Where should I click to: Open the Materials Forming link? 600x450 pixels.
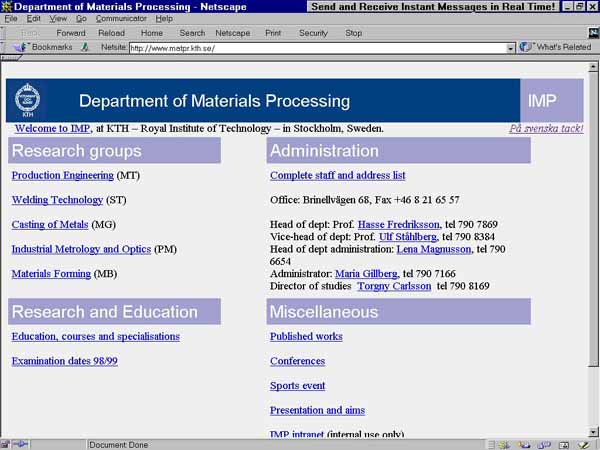click(x=51, y=274)
